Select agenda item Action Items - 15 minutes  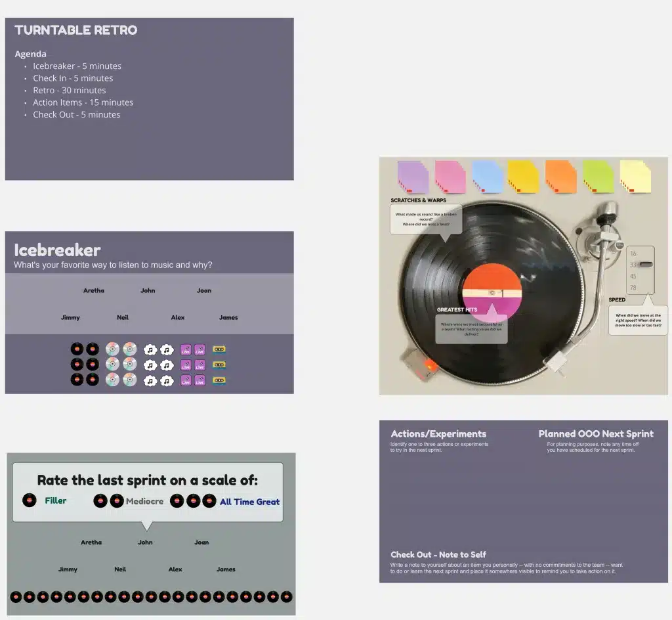tap(83, 102)
